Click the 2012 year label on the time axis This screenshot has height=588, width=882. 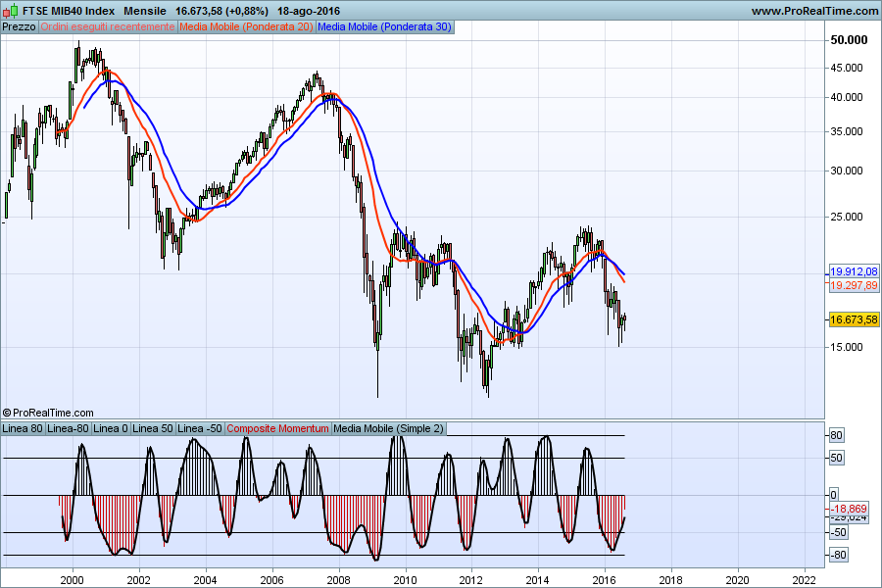(470, 580)
